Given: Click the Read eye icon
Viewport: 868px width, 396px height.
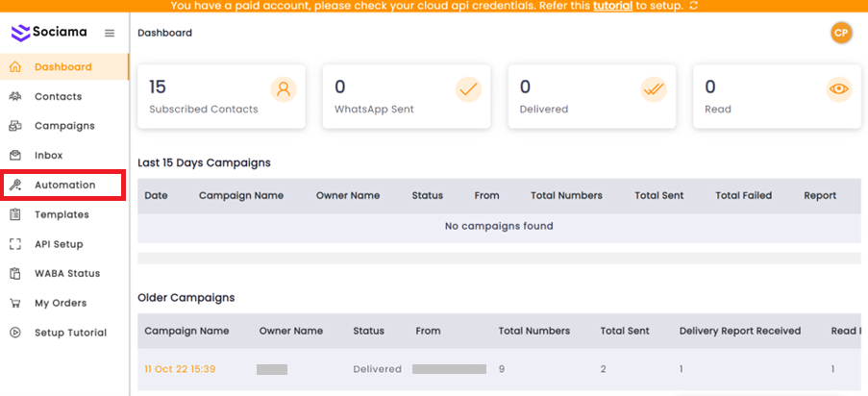Looking at the screenshot, I should [x=839, y=89].
